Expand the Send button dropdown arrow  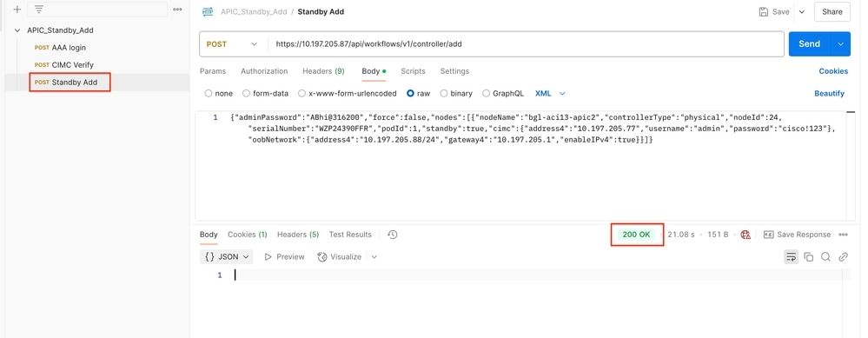coord(841,44)
